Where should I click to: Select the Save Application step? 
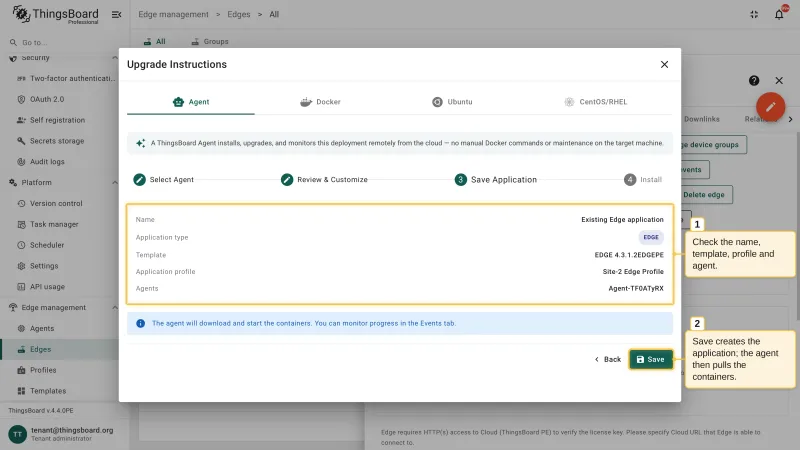(495, 180)
